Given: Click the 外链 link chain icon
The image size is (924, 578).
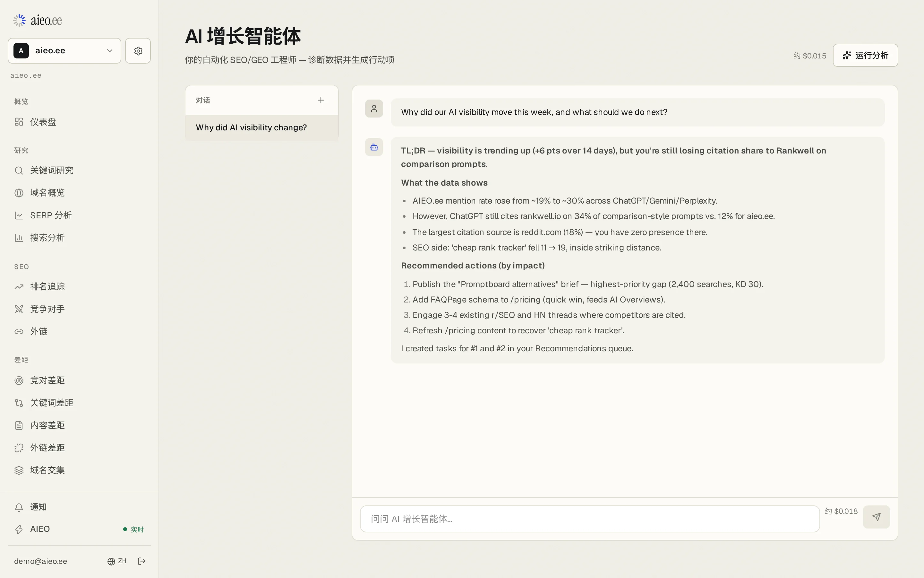Looking at the screenshot, I should 19,331.
